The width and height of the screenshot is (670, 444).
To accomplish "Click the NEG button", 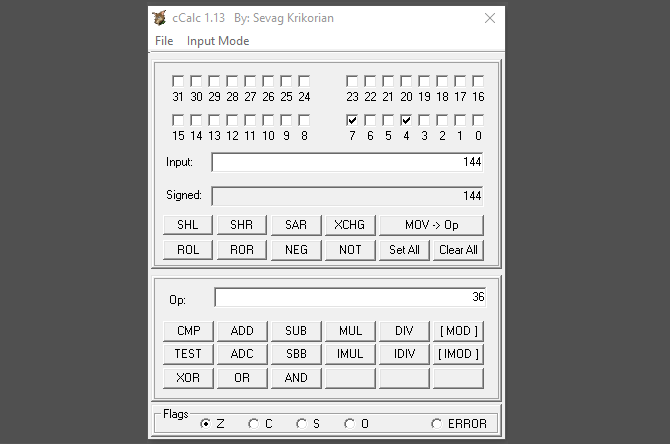I will point(296,250).
